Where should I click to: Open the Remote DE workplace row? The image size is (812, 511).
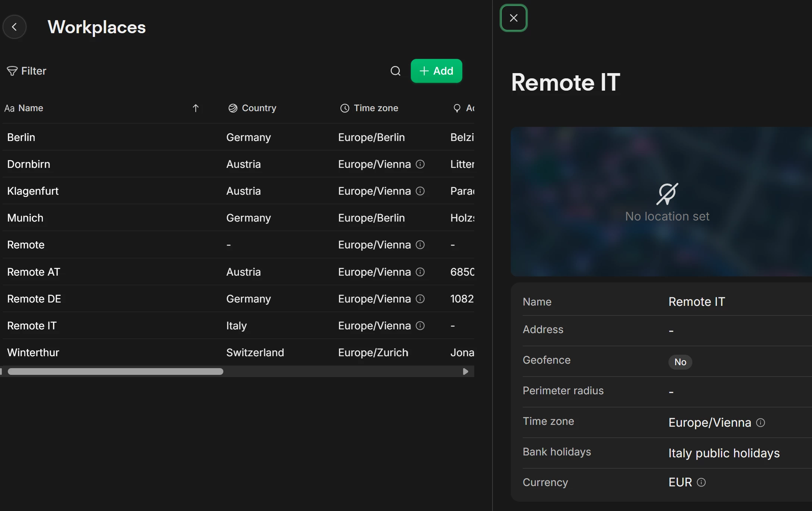tap(239, 299)
